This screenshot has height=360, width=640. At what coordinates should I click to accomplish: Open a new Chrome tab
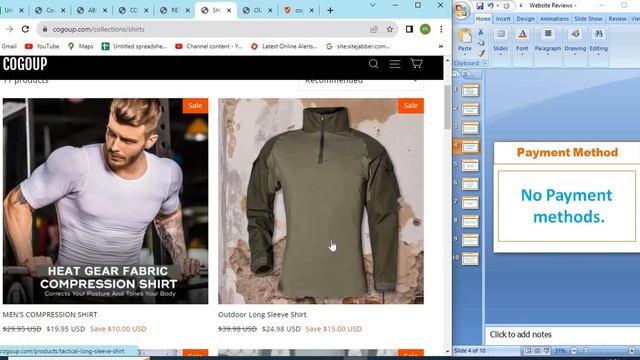[x=330, y=10]
